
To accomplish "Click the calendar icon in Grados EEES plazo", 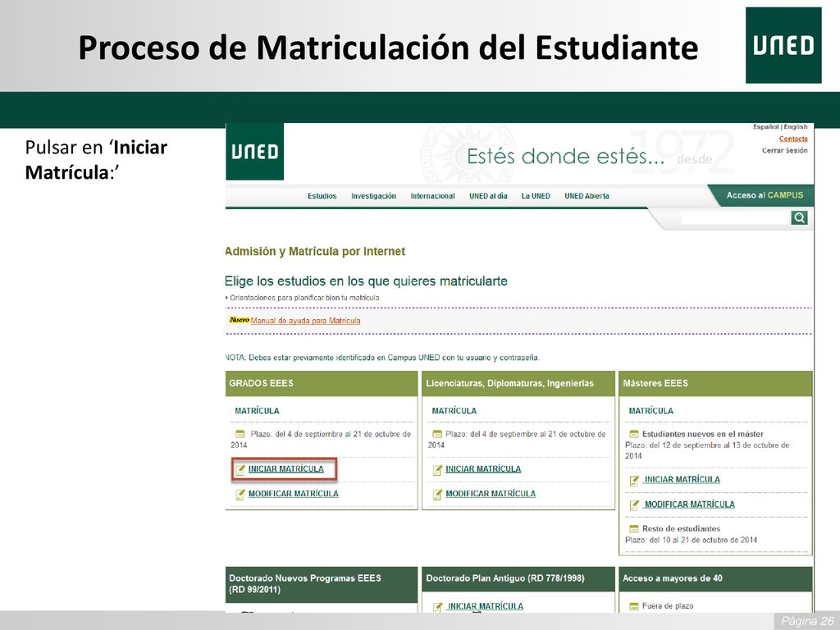I will [240, 434].
